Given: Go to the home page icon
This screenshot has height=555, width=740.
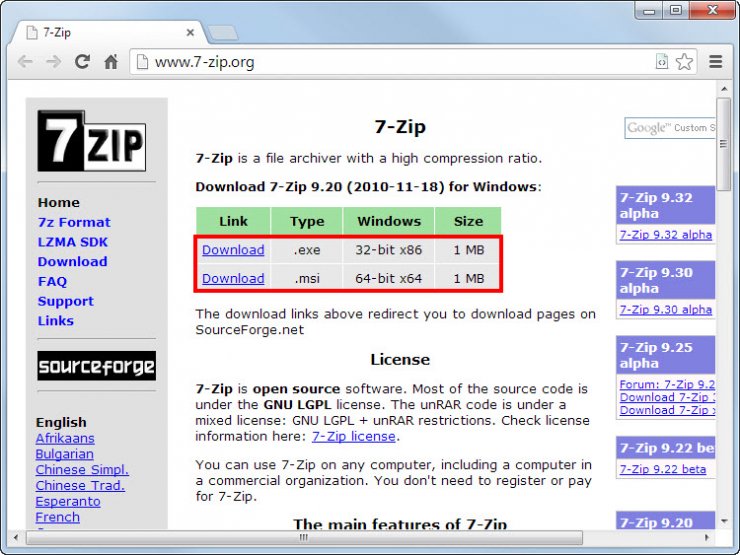Looking at the screenshot, I should click(x=111, y=61).
